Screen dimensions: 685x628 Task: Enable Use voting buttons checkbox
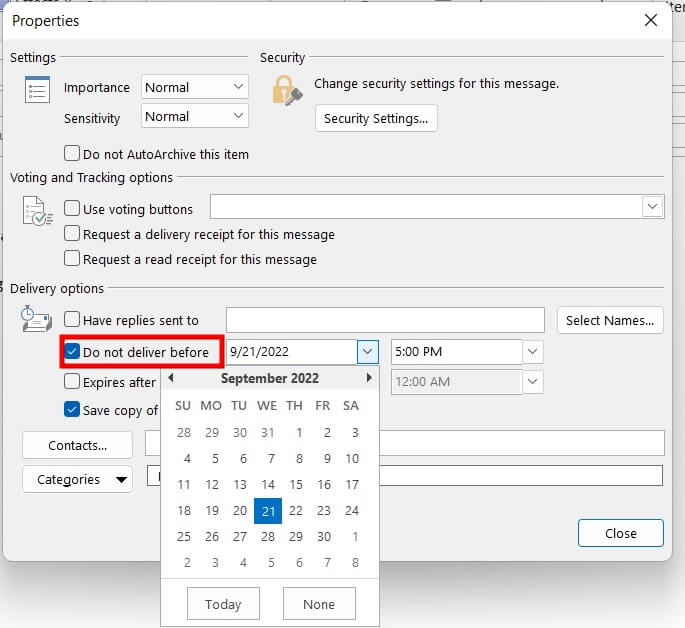point(72,208)
